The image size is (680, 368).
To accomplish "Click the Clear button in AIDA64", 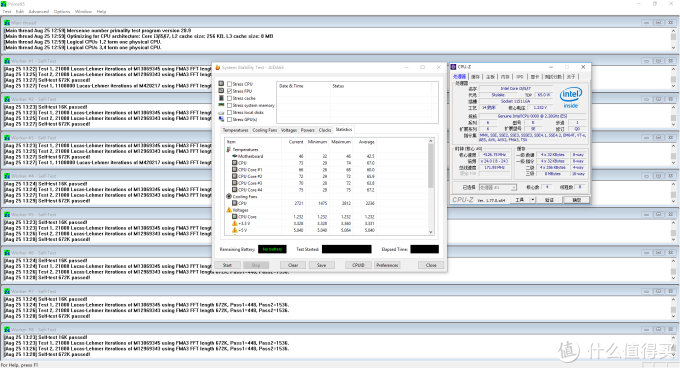I will [x=293, y=265].
